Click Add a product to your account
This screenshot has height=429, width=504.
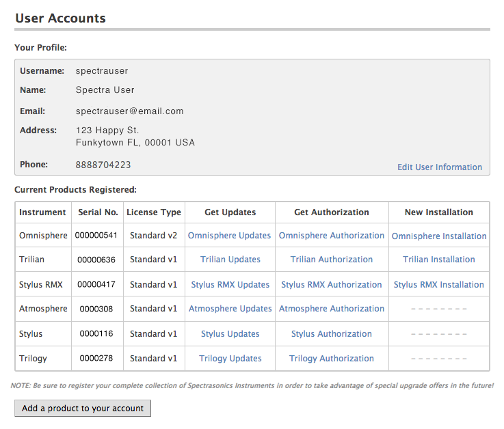tap(83, 408)
